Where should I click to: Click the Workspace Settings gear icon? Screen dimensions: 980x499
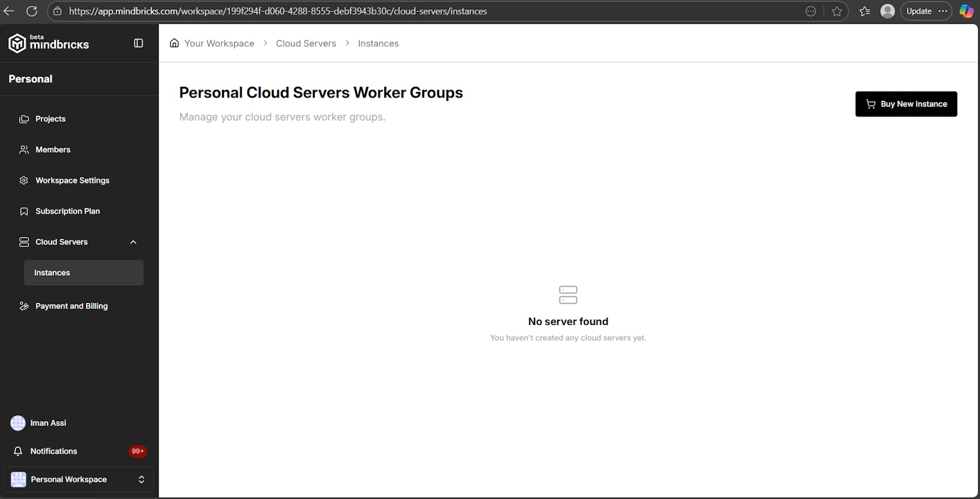pyautogui.click(x=24, y=181)
